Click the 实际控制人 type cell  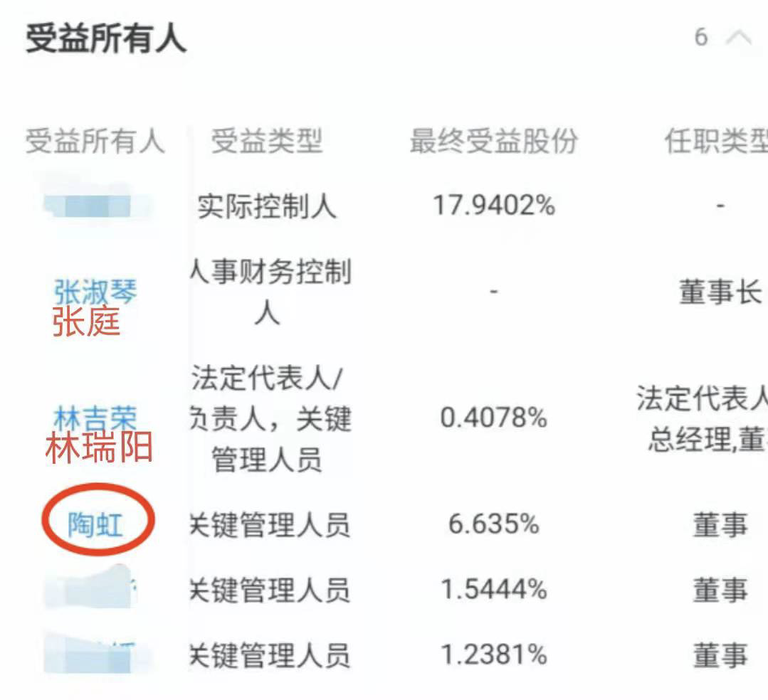click(x=266, y=206)
